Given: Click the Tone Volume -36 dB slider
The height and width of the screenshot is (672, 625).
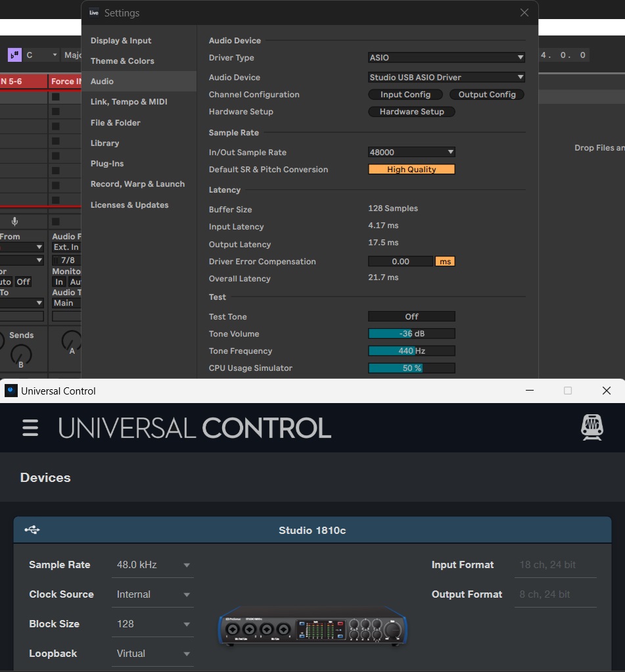Looking at the screenshot, I should click(411, 334).
